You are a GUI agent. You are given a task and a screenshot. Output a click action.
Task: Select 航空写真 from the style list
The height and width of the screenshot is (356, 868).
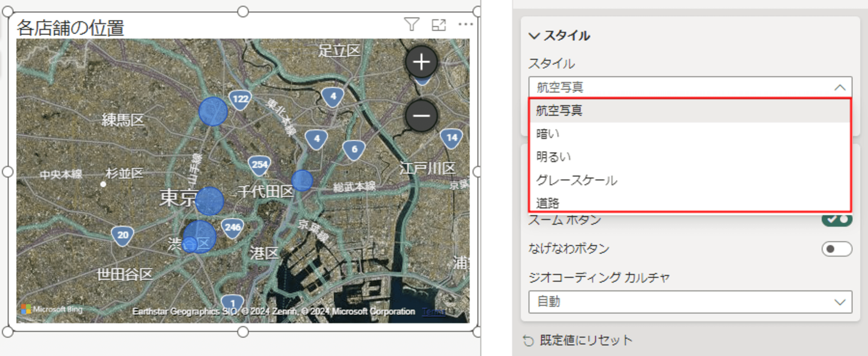pos(690,111)
